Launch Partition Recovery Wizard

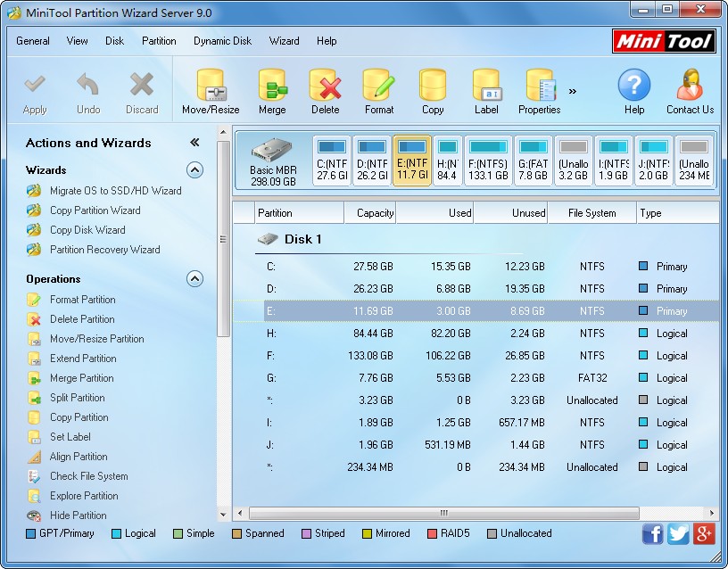(105, 250)
